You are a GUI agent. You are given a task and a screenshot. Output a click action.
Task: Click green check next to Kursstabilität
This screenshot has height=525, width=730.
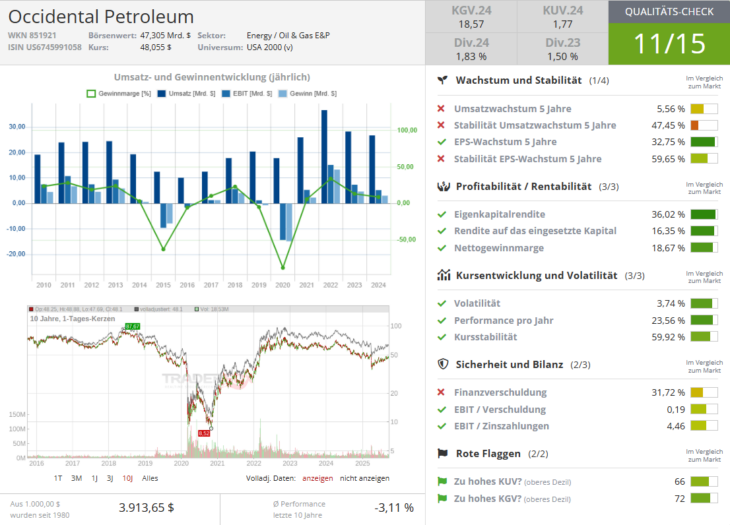coord(442,337)
